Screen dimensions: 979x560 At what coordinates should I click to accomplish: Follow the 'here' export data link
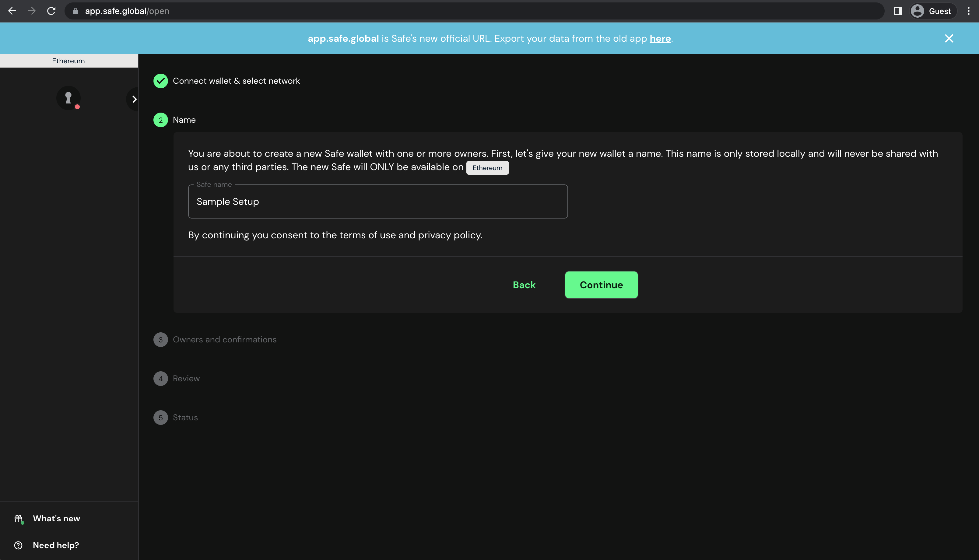(660, 38)
